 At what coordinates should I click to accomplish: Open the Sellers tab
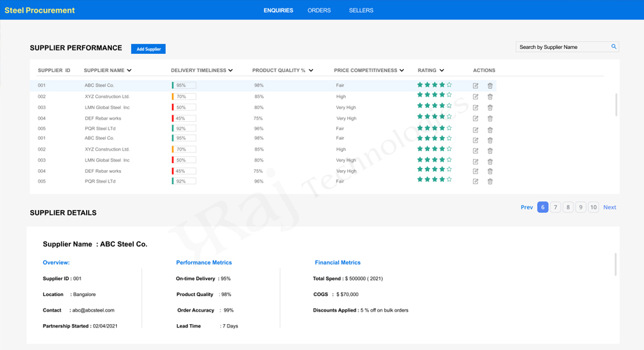click(x=361, y=10)
